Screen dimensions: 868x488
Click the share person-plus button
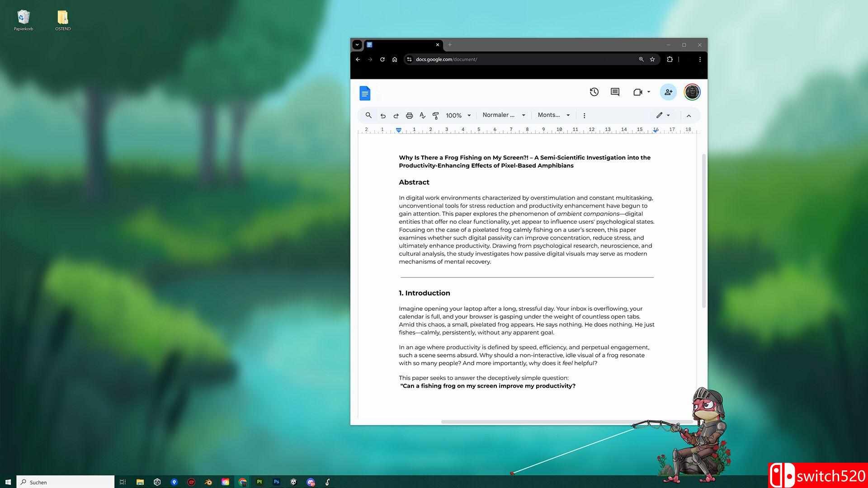click(668, 92)
